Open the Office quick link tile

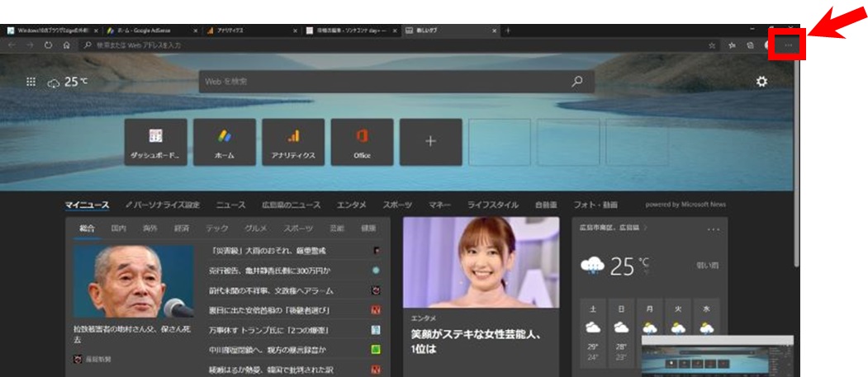[x=362, y=141]
